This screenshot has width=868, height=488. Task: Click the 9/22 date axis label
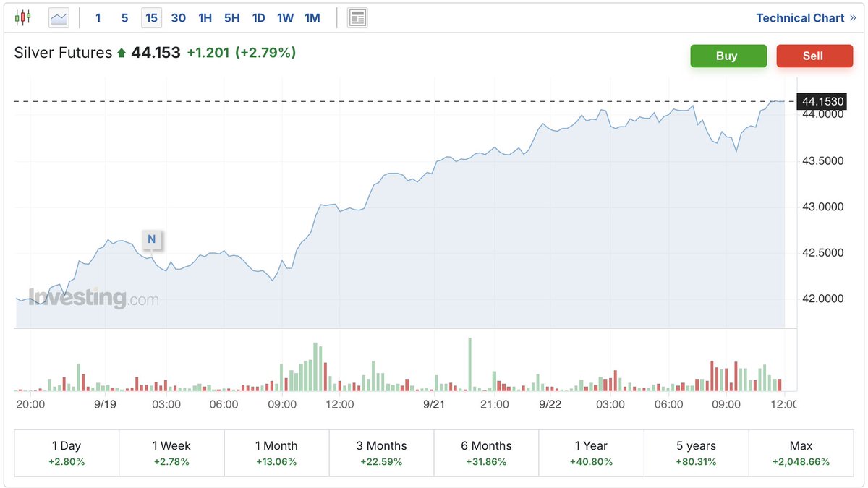pos(550,404)
